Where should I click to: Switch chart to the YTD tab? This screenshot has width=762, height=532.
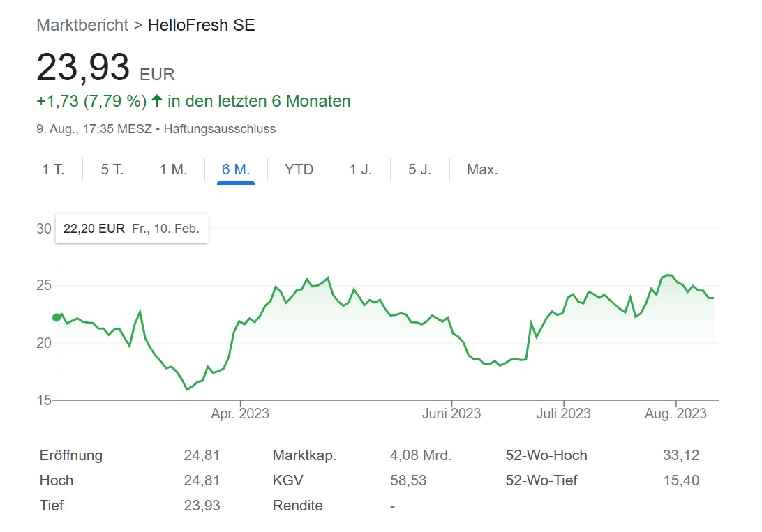coord(299,169)
